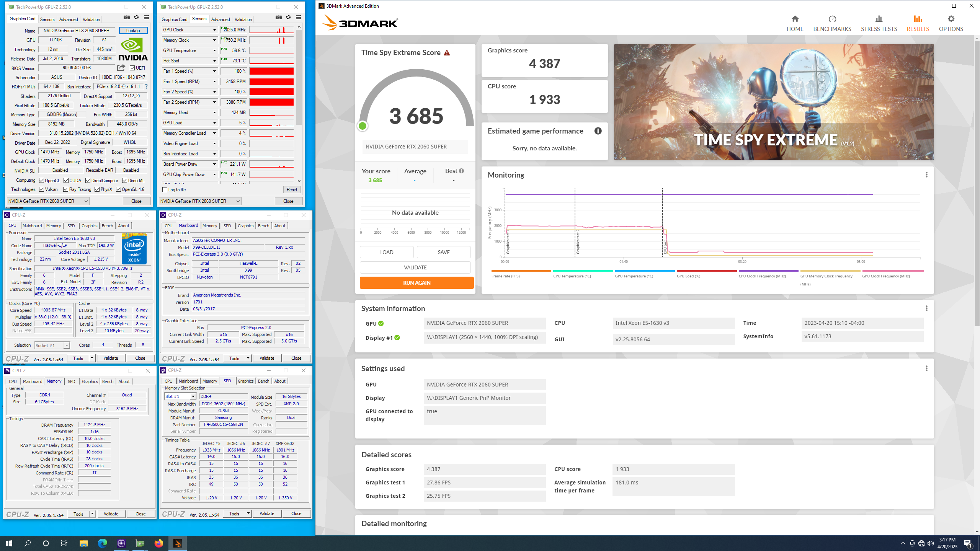Open GPU-Z Graphics Card hamburger menu
The width and height of the screenshot is (980, 551).
[146, 18]
